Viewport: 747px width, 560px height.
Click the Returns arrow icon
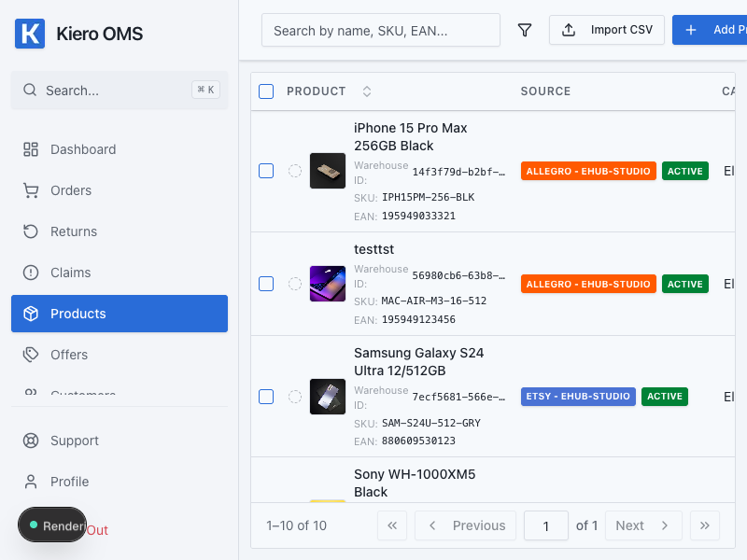[31, 231]
